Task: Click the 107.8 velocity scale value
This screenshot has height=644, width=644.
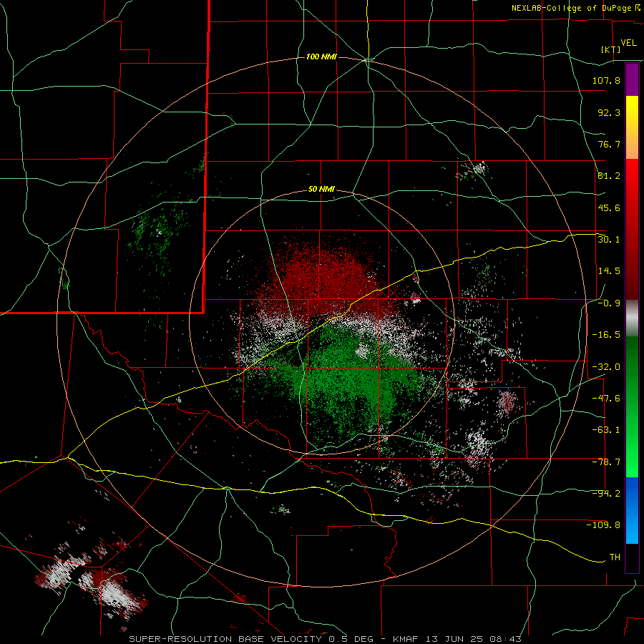Action: [x=606, y=80]
